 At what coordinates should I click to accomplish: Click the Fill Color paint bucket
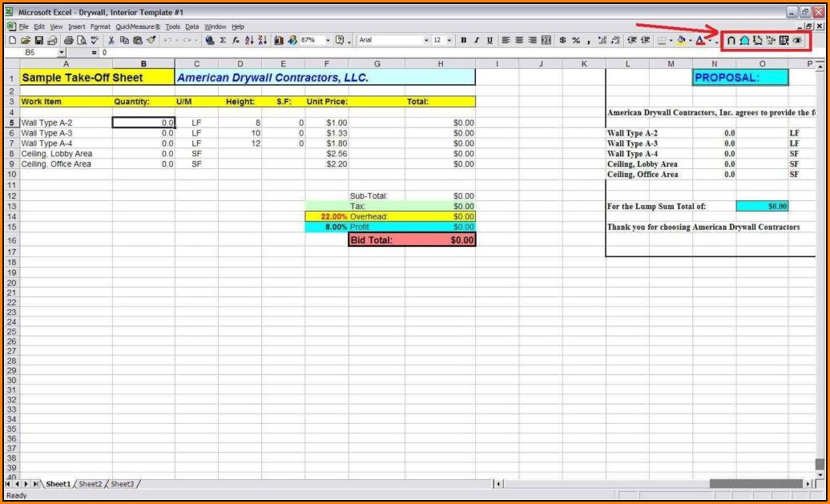[x=680, y=40]
